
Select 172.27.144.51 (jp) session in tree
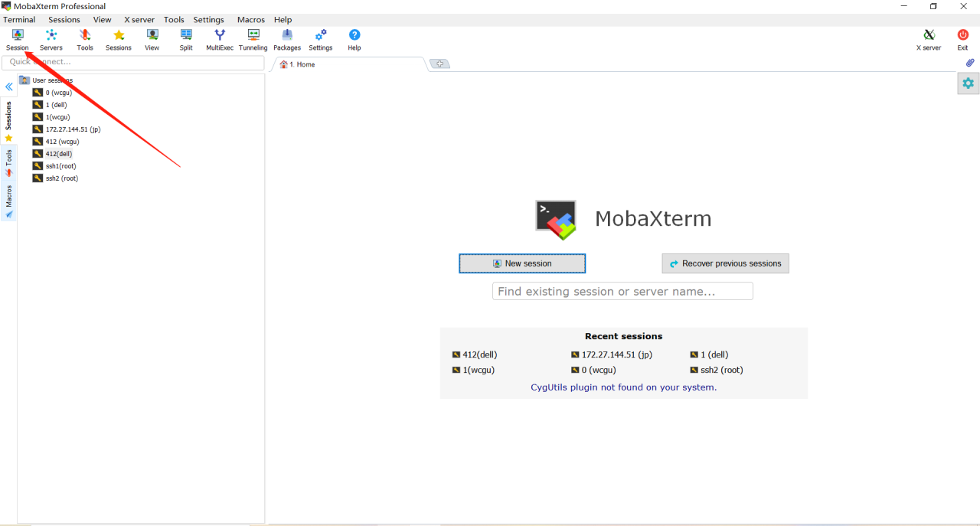(67, 129)
